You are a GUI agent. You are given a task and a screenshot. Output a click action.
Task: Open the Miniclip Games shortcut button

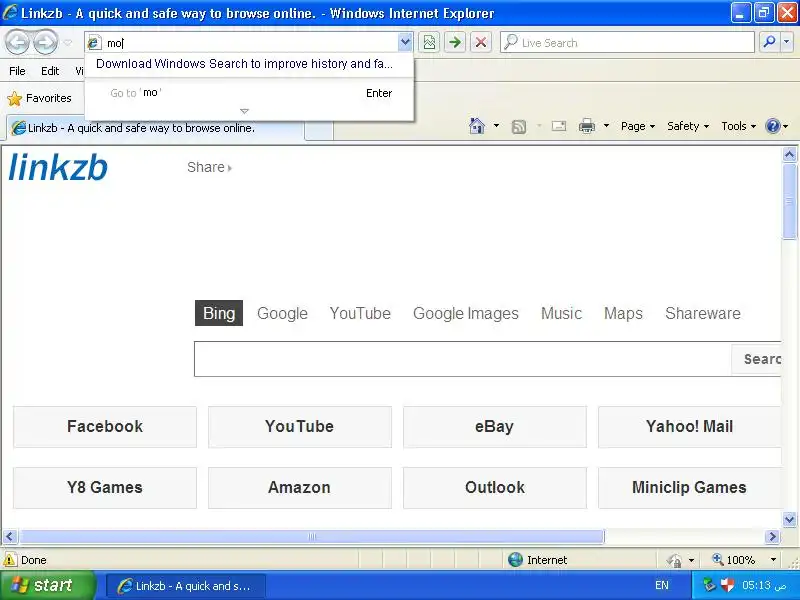pos(689,488)
